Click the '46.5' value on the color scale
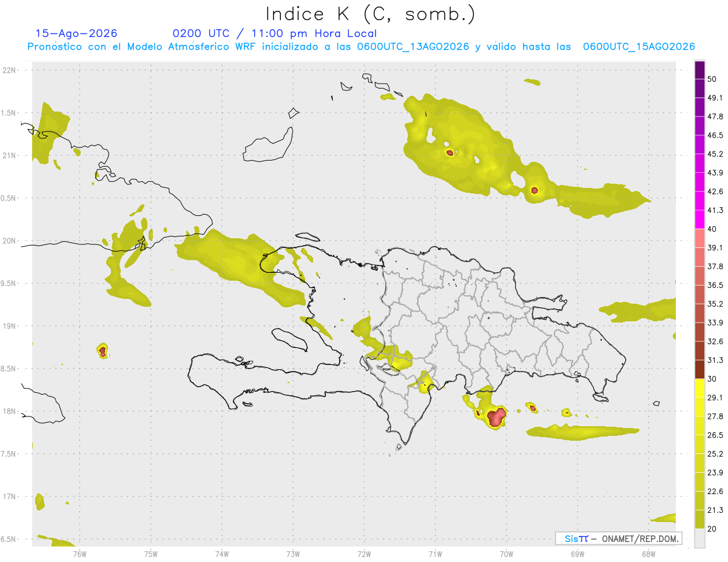Screen dimensions: 728x562 pos(715,135)
